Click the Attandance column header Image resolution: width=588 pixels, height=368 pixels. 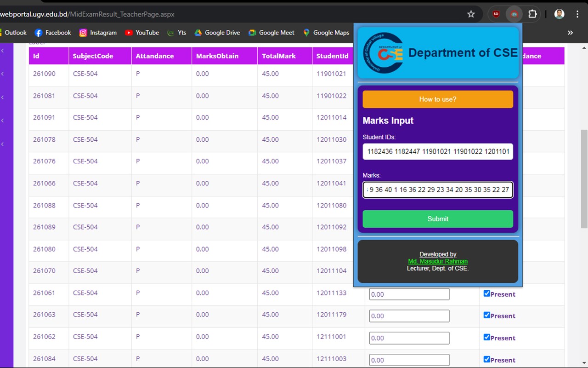pos(162,56)
